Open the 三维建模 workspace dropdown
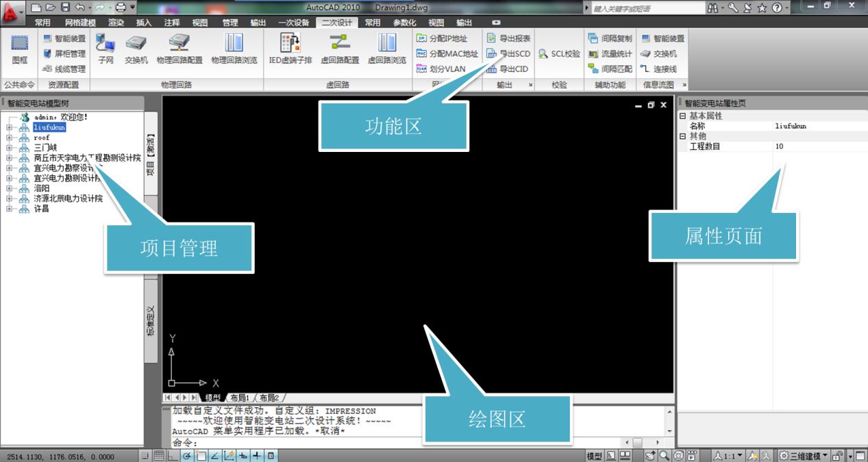This screenshot has width=868, height=462. click(x=803, y=456)
